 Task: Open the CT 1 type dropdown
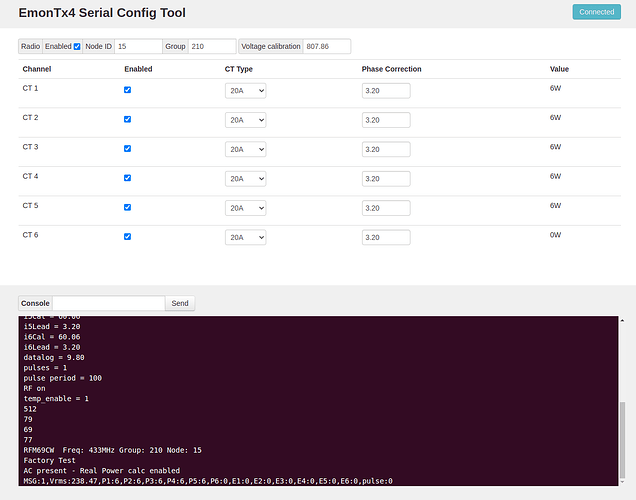click(x=245, y=91)
